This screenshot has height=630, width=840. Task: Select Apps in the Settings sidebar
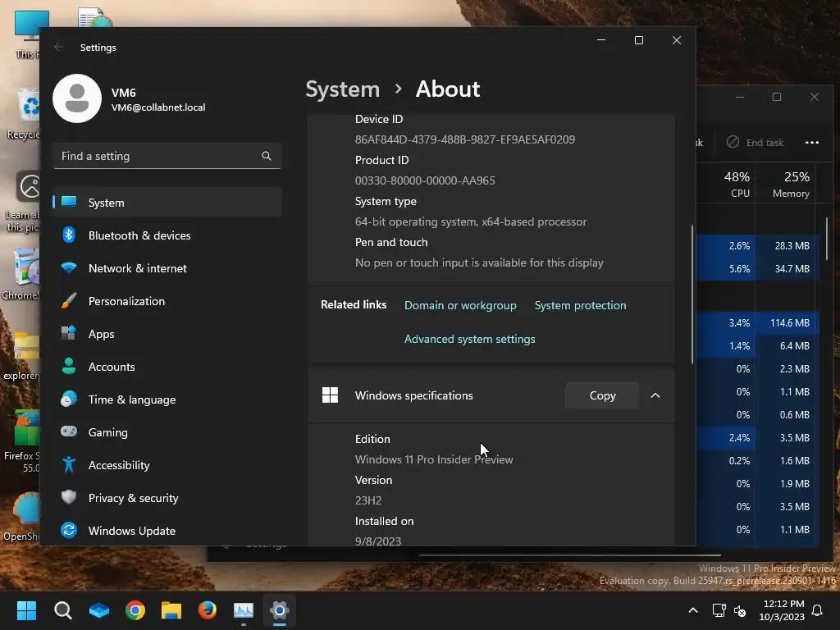coord(167,334)
